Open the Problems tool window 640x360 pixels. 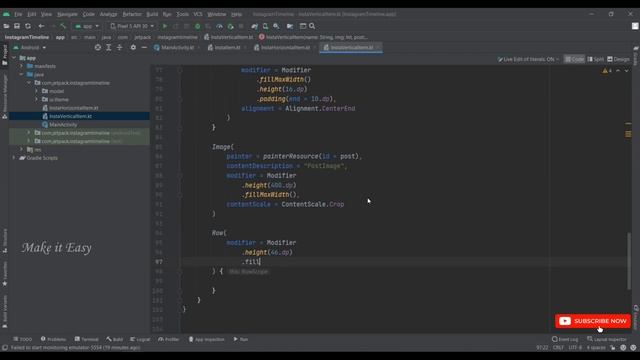click(53, 339)
